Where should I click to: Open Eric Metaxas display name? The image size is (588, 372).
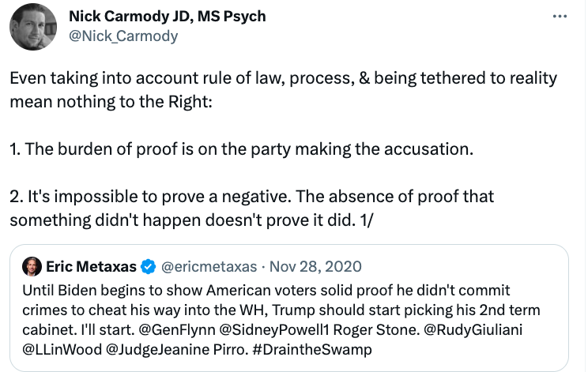(x=91, y=267)
